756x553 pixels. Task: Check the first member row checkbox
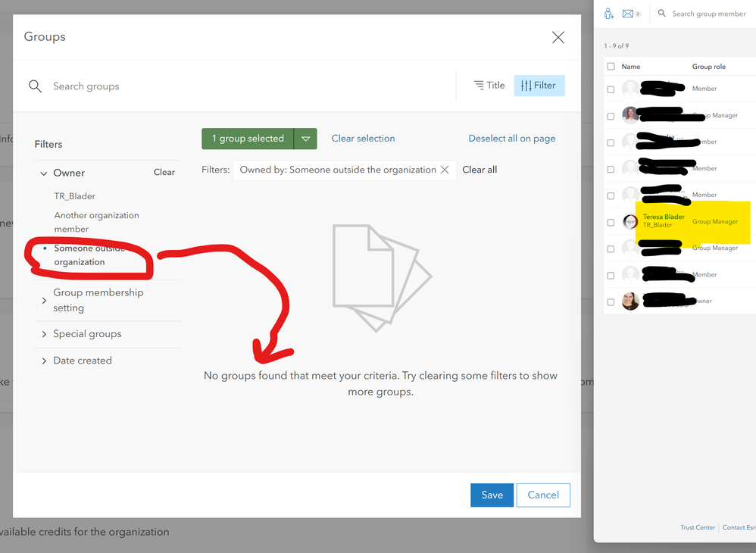tap(611, 89)
